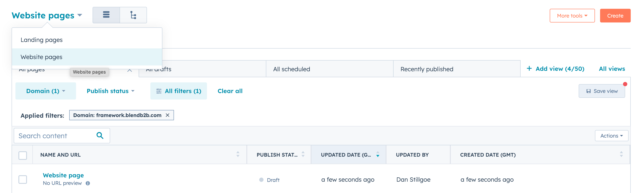The image size is (644, 193).
Task: Clear all applied filters
Action: (230, 91)
